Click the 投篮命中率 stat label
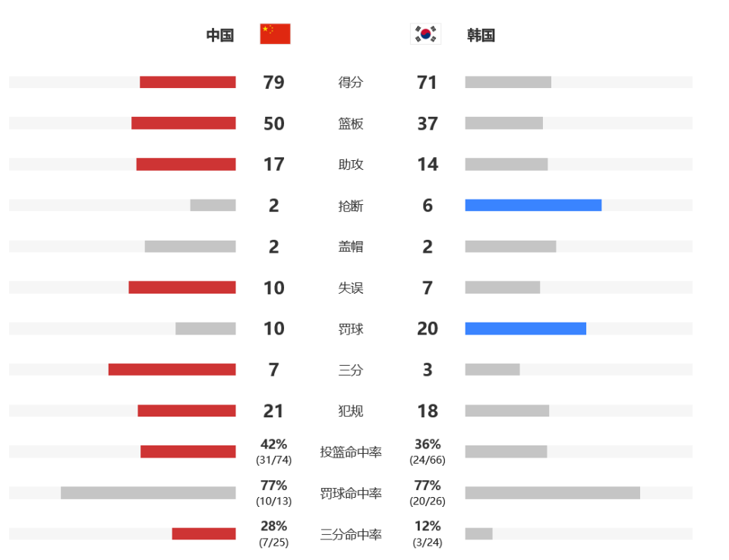729x560 pixels. [351, 452]
